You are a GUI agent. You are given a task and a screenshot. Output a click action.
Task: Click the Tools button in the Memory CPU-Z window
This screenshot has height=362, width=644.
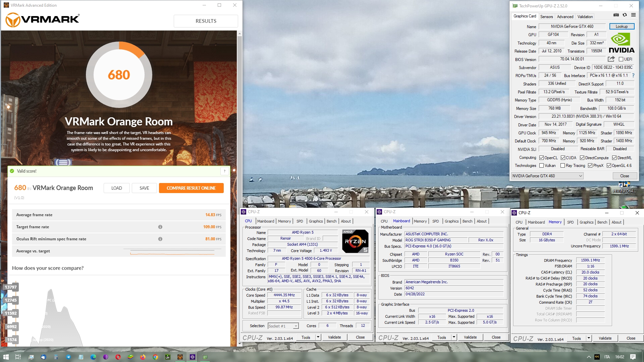tap(576, 338)
